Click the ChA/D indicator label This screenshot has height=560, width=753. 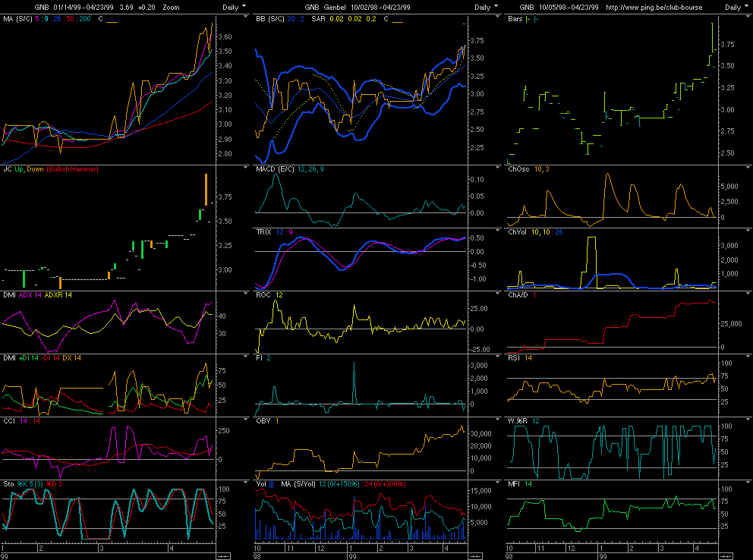click(x=518, y=295)
